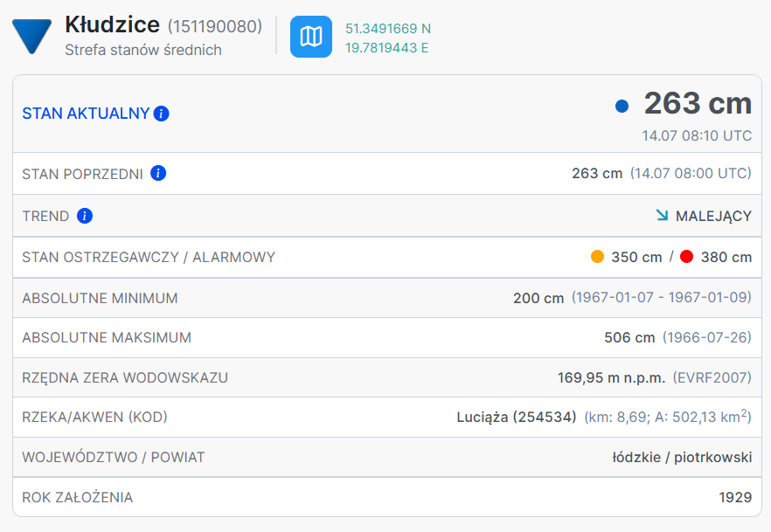Viewport: 771px width, 532px height.
Task: Click the red alarm level dot
Action: click(686, 257)
